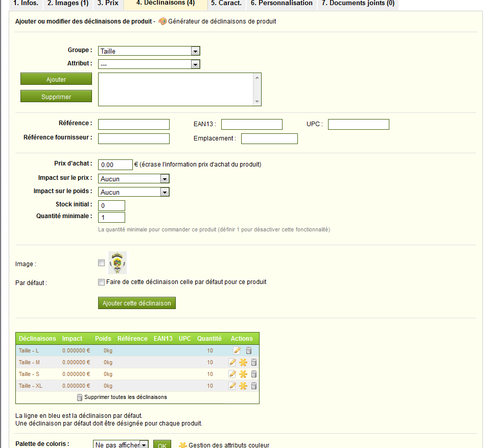This screenshot has height=448, width=490.
Task: Edit the Taille - XL combination pencil icon
Action: [232, 386]
